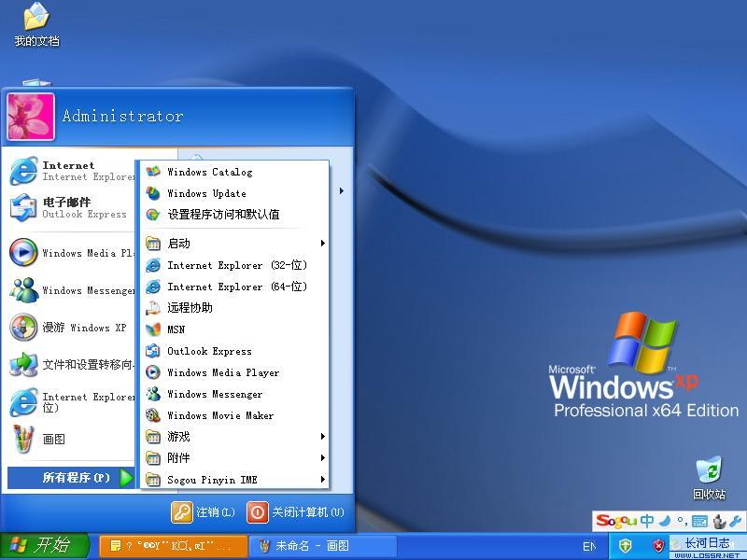Screen dimensions: 747x560
Task: Open Windows Media Player from recent list
Action: (x=72, y=253)
